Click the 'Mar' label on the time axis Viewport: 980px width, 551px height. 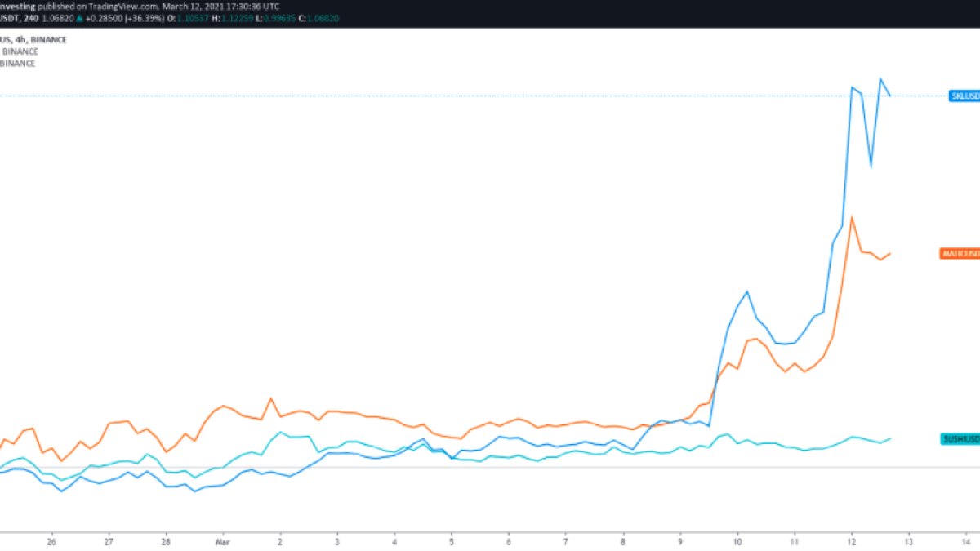click(x=222, y=541)
